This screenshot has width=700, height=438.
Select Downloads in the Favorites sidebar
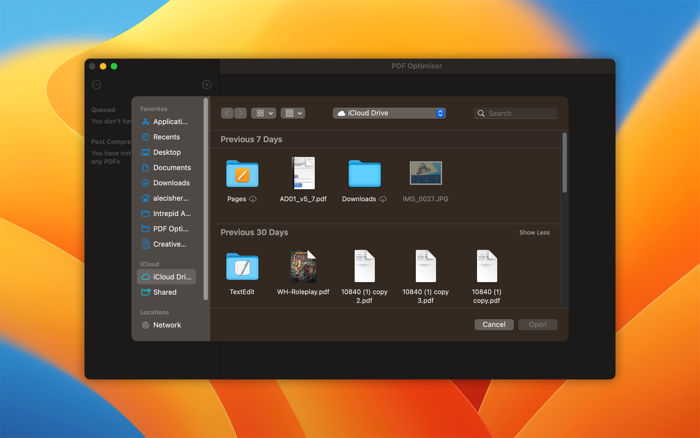click(166, 183)
